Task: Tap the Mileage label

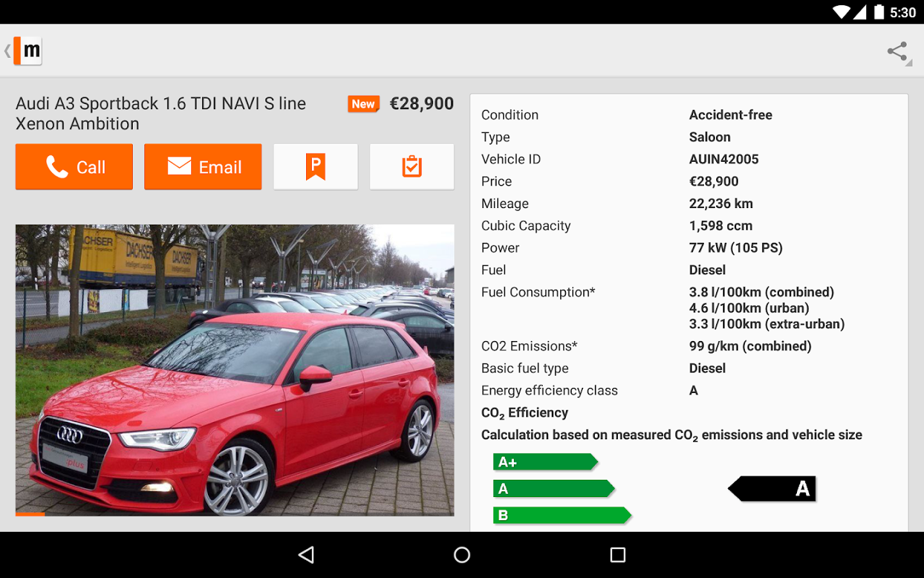Action: (x=505, y=204)
